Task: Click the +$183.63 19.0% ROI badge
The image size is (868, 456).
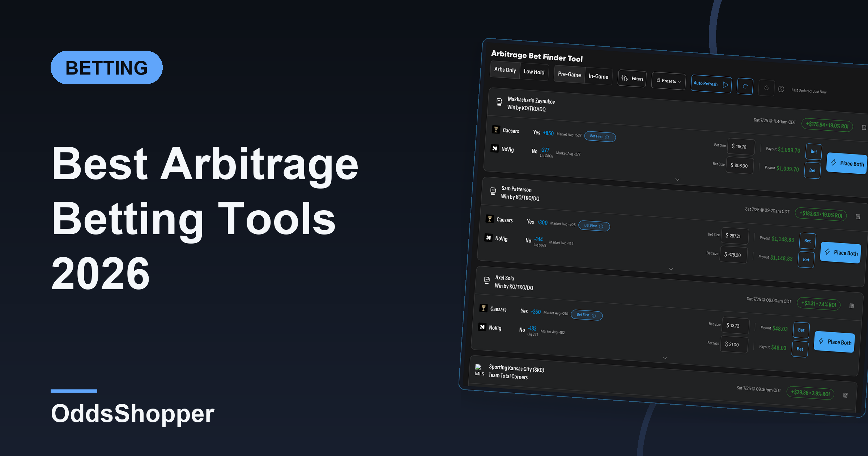Action: [821, 214]
